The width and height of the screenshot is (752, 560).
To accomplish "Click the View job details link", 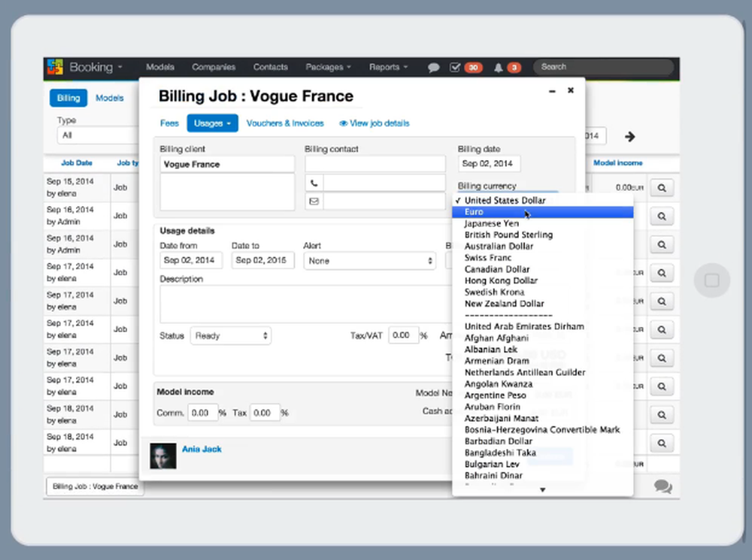I will tap(374, 123).
